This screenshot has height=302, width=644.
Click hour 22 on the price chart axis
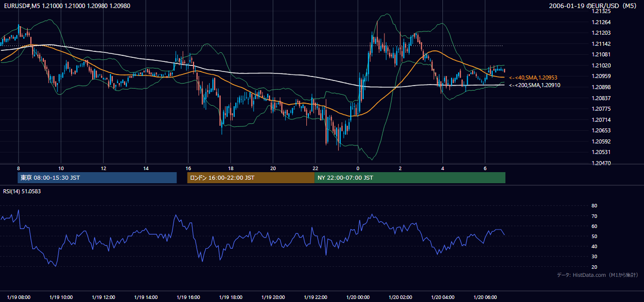point(315,168)
